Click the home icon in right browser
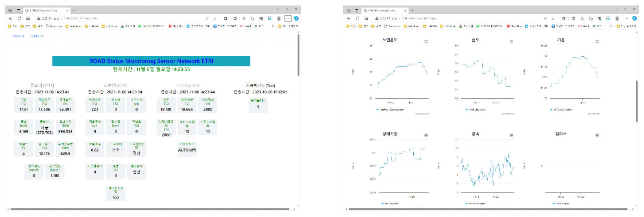 366,18
